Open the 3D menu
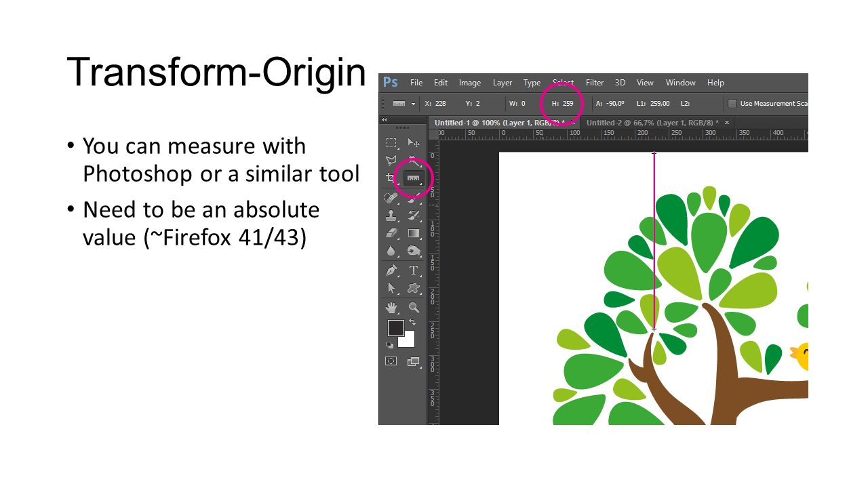Screen dimensions: 868x488 click(620, 83)
